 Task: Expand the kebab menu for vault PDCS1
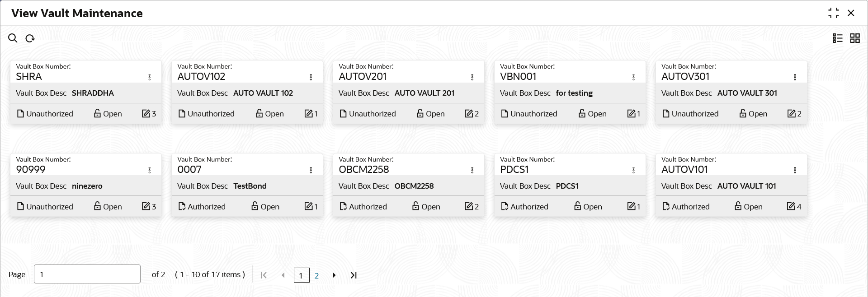click(634, 170)
